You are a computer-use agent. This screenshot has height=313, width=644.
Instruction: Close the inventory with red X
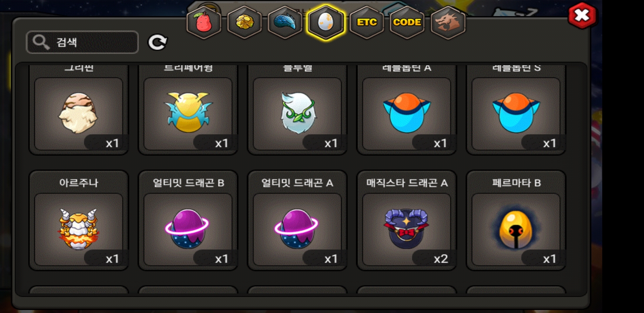582,16
